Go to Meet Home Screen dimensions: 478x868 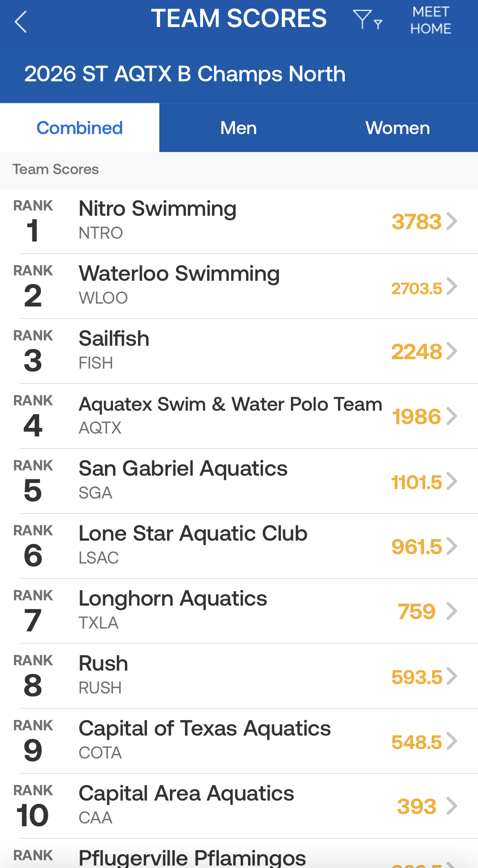[x=431, y=20]
